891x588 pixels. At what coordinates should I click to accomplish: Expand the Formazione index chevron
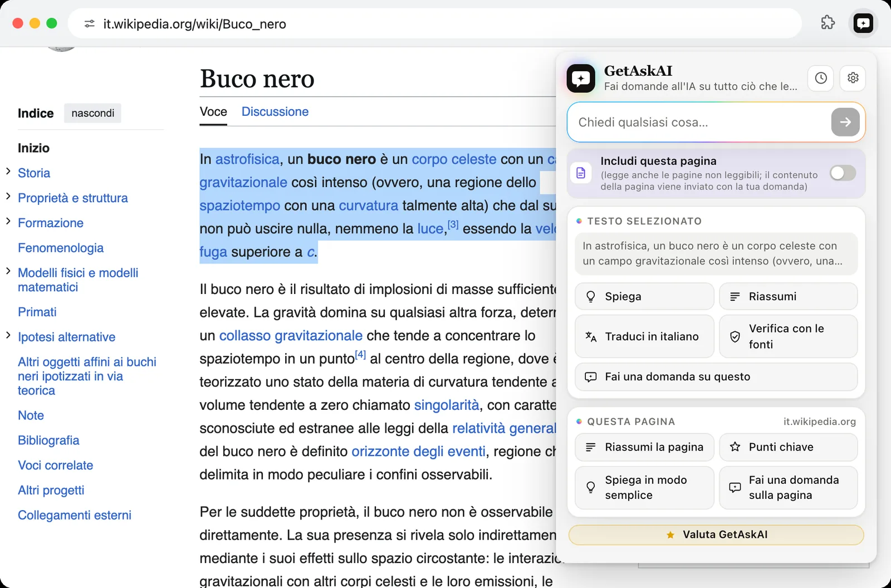pos(8,222)
